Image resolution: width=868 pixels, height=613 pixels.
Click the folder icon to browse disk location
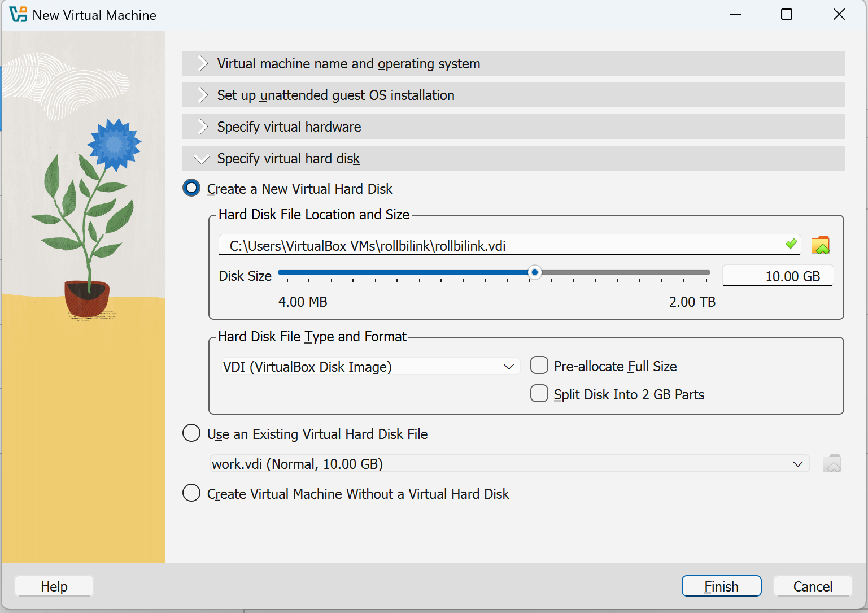click(820, 246)
